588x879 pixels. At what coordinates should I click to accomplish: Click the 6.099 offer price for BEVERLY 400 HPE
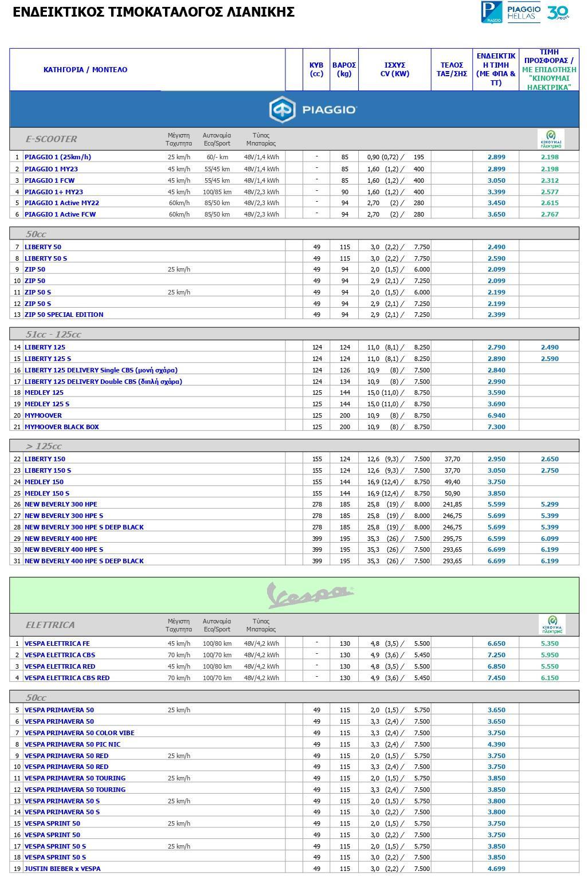click(x=550, y=539)
